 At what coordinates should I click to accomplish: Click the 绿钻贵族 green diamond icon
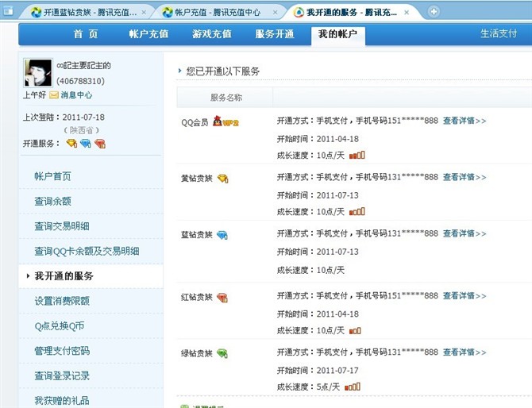click(x=222, y=354)
